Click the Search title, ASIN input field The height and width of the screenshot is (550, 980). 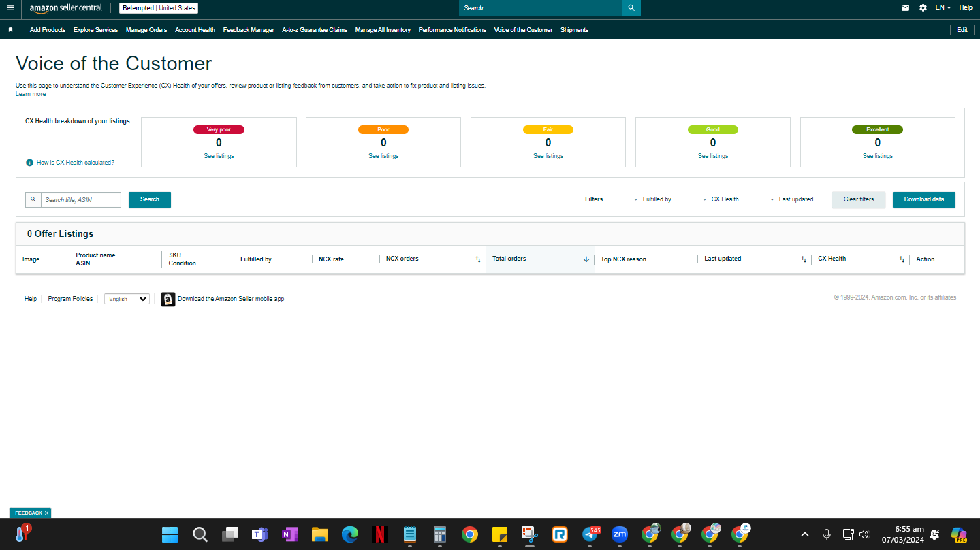click(x=81, y=199)
